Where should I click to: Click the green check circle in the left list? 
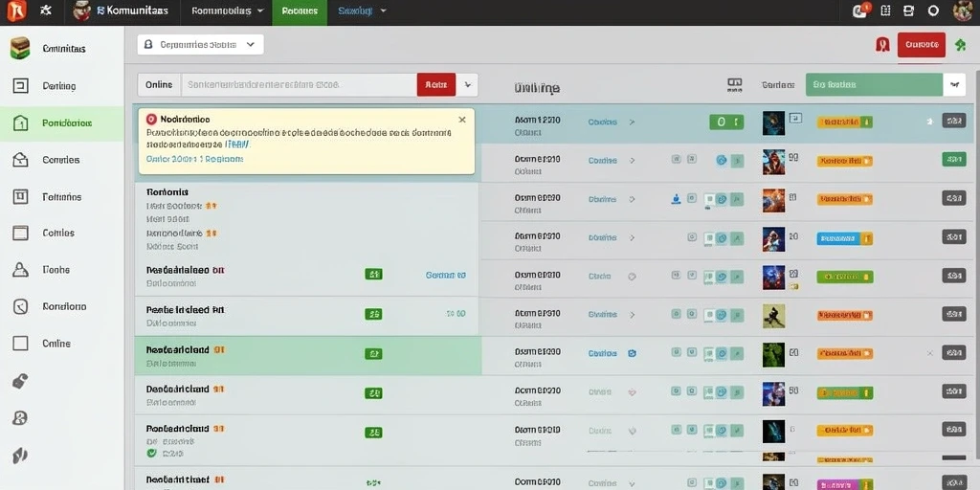point(150,453)
